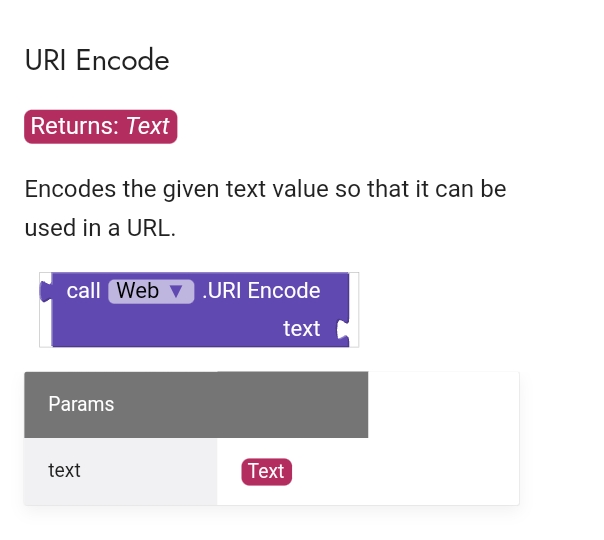Click the "Params" table header

pyautogui.click(x=81, y=404)
